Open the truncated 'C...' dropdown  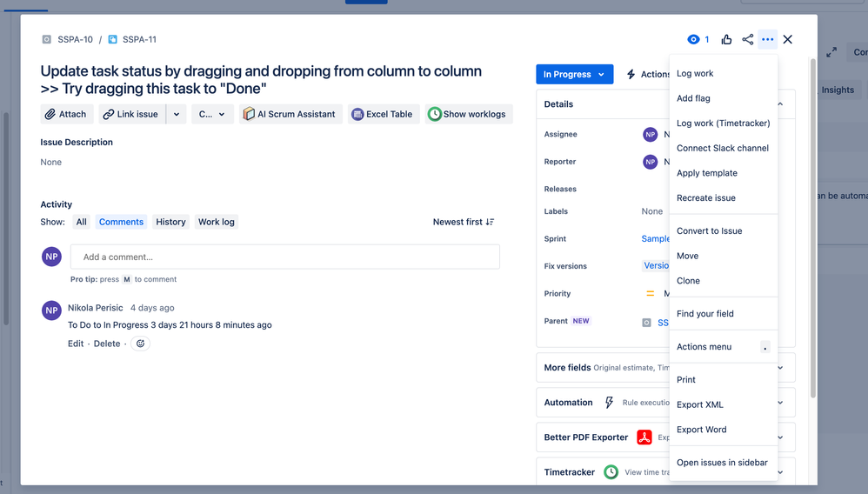pyautogui.click(x=212, y=114)
